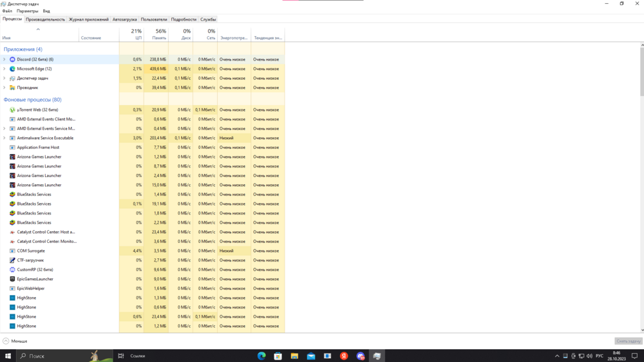
Task: Open Discord from the taskbar
Action: coord(361,356)
